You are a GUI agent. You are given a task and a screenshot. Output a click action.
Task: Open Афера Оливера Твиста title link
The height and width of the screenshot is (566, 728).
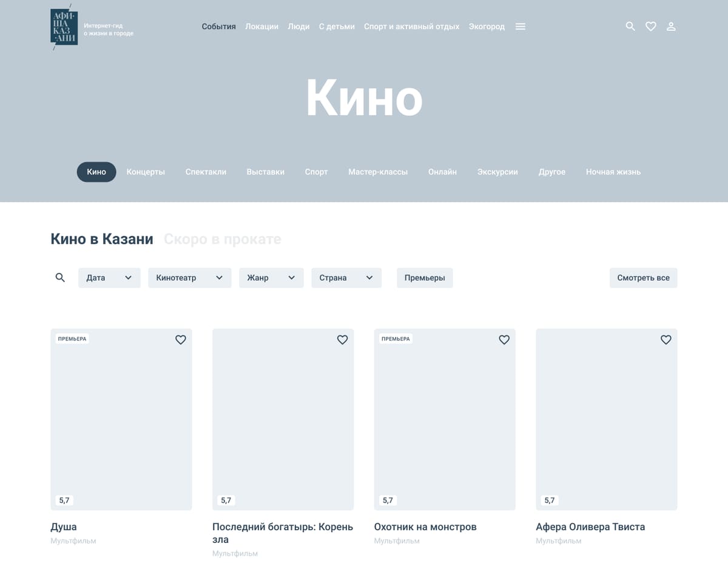tap(590, 527)
